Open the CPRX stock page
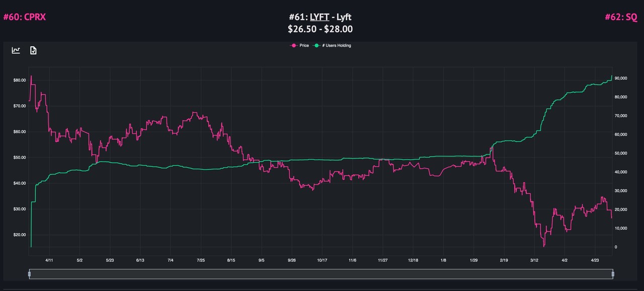The height and width of the screenshot is (291, 644). (x=25, y=17)
